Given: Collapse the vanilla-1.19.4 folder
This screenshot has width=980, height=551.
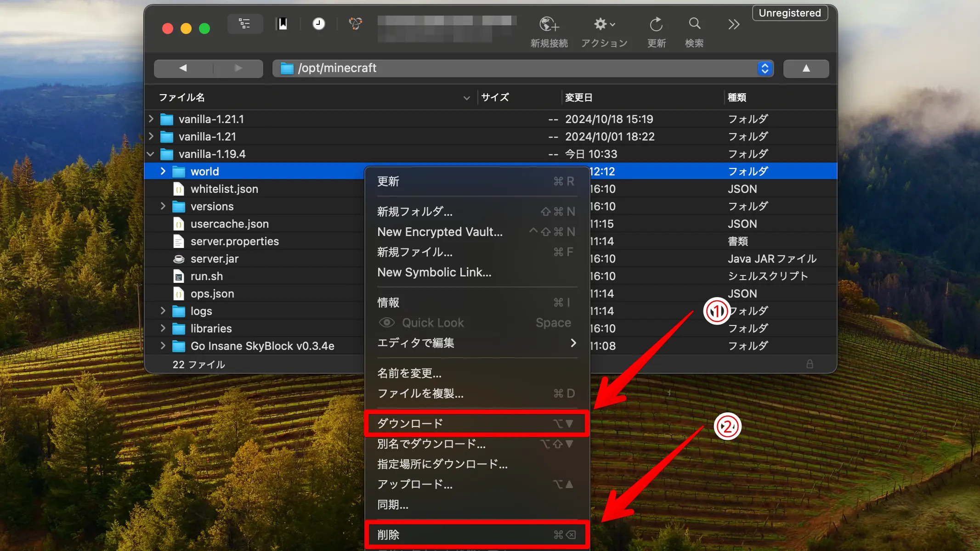Looking at the screenshot, I should click(x=151, y=154).
